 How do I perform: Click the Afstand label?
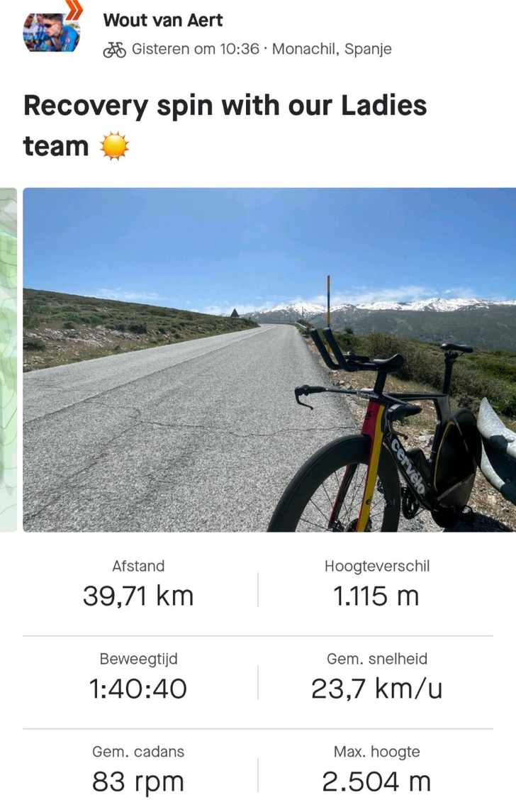coord(138,566)
